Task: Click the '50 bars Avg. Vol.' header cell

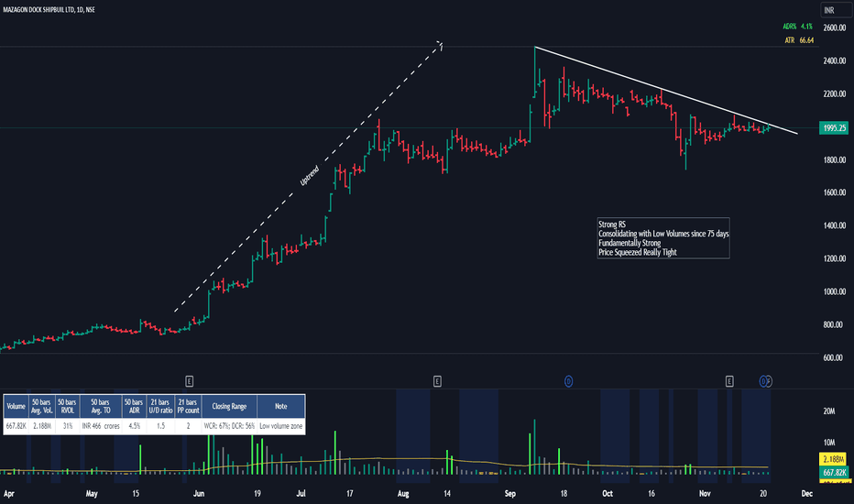Action: pyautogui.click(x=41, y=407)
